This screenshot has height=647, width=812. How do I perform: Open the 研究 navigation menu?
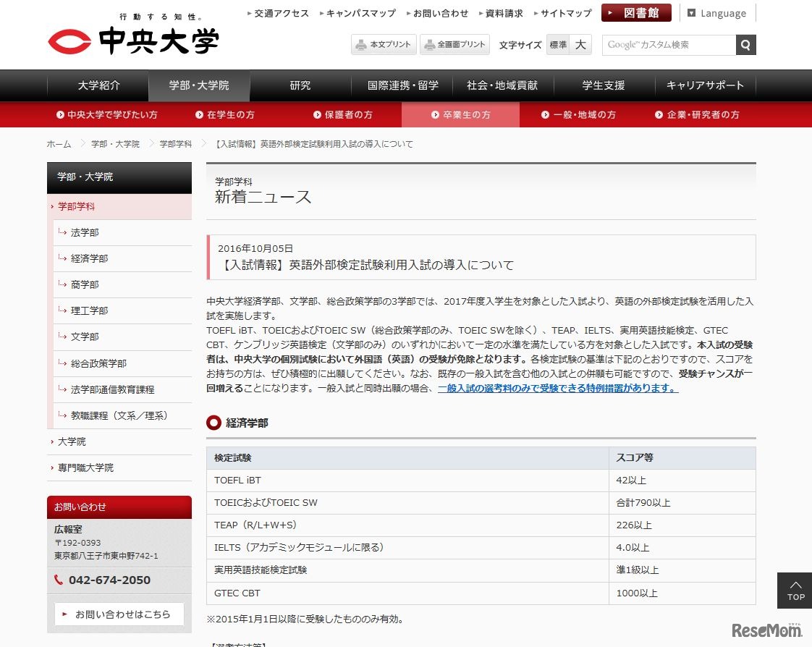[x=300, y=85]
